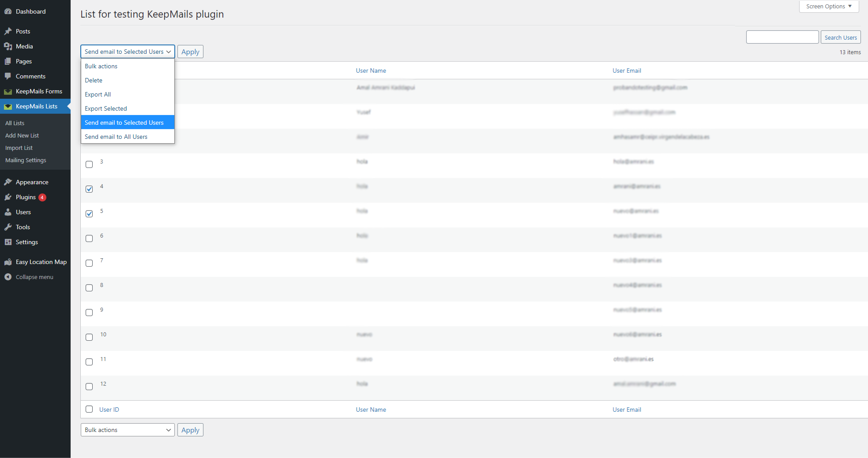Click the Settings sliders icon
The image size is (868, 458).
[8, 242]
